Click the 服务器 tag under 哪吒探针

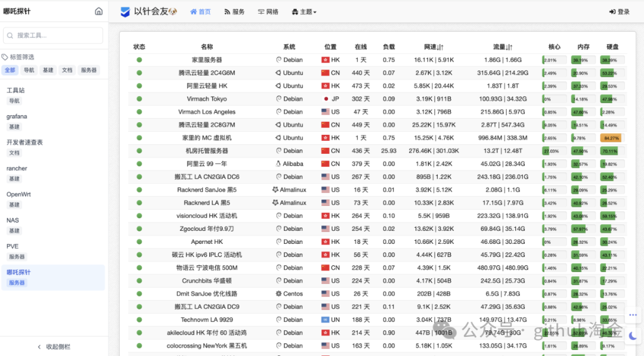(x=17, y=283)
